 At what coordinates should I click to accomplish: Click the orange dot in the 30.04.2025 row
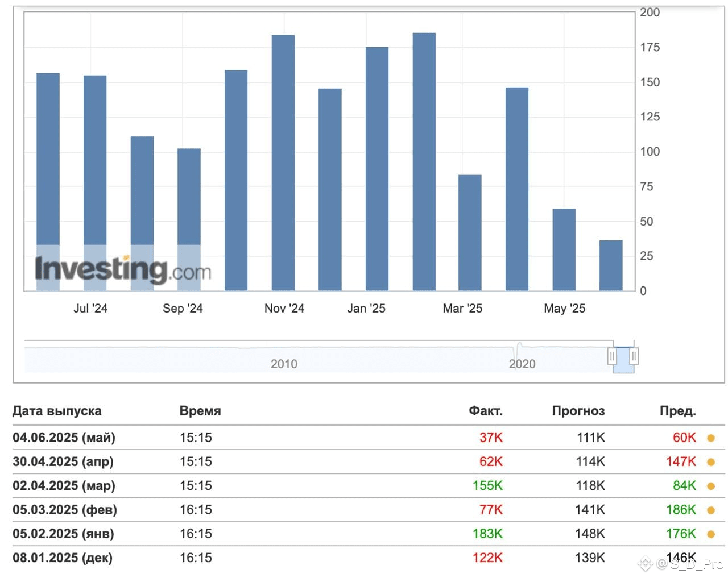click(x=711, y=462)
